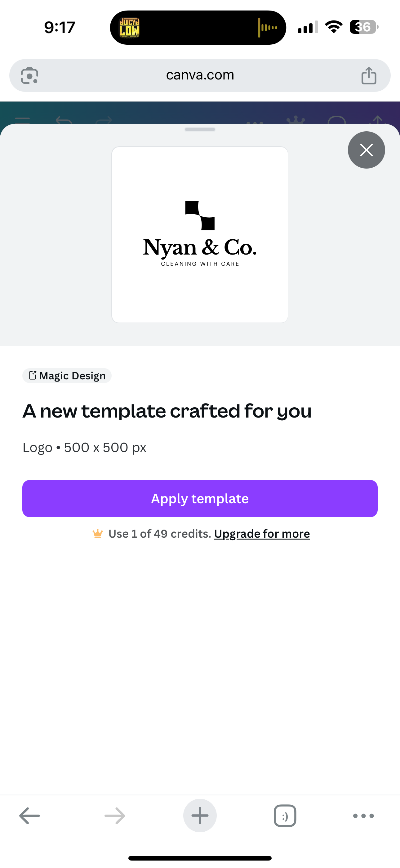The image size is (400, 868).
Task: Tap the Magic Design badge
Action: pos(67,376)
